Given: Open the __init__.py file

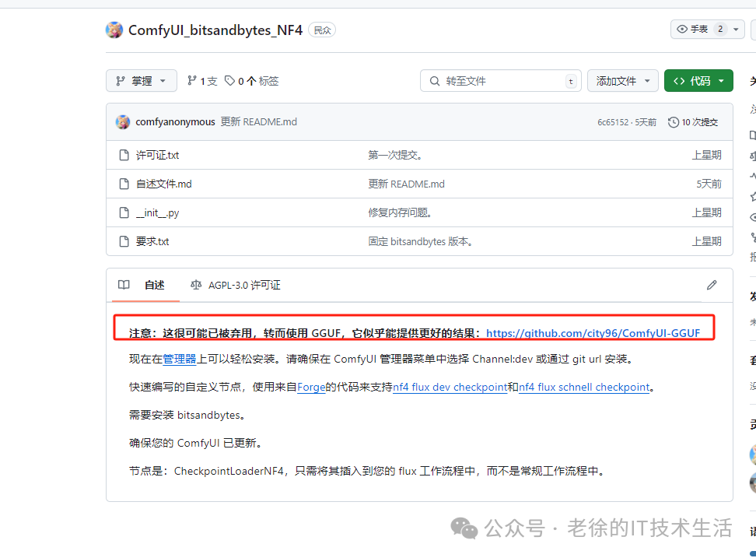Looking at the screenshot, I should (x=158, y=212).
